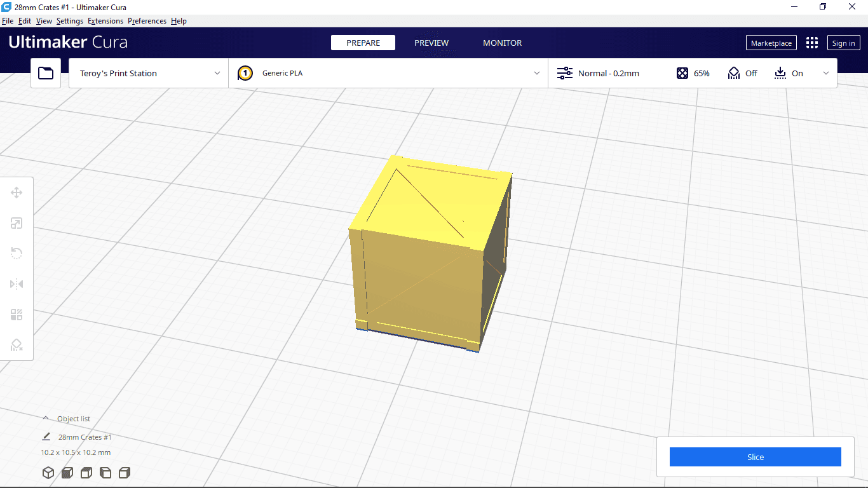This screenshot has height=488, width=868.
Task: Open the View menu
Action: [44, 21]
